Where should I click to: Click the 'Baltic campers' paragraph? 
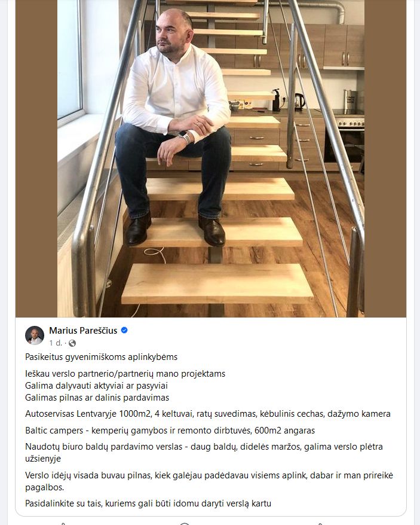[x=170, y=431]
